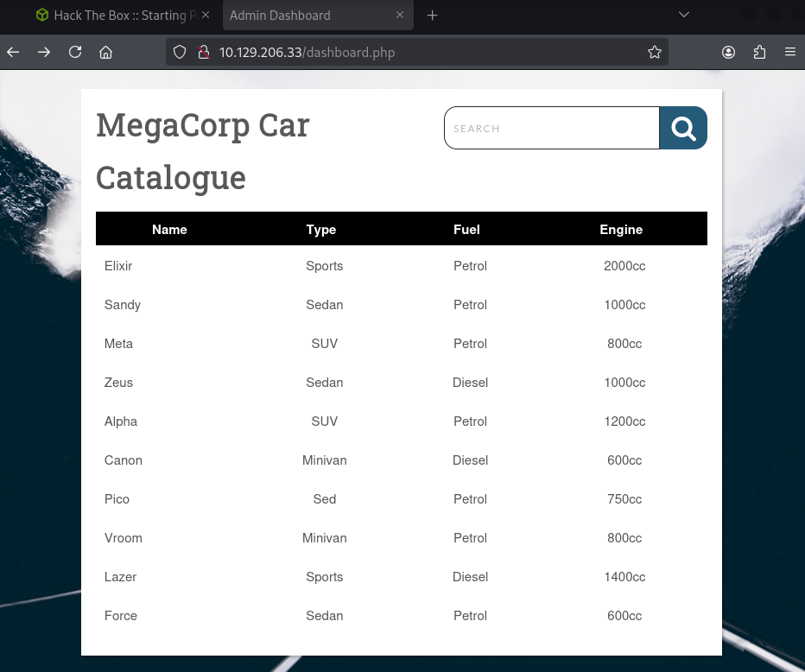Screen dimensions: 805x672
Task: Click the Fuel column header
Action: coord(466,230)
